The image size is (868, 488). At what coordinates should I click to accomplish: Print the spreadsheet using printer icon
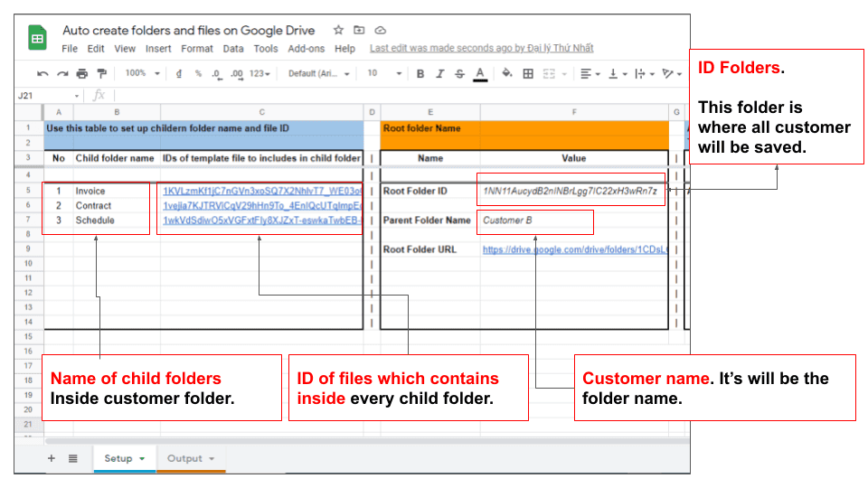point(82,74)
